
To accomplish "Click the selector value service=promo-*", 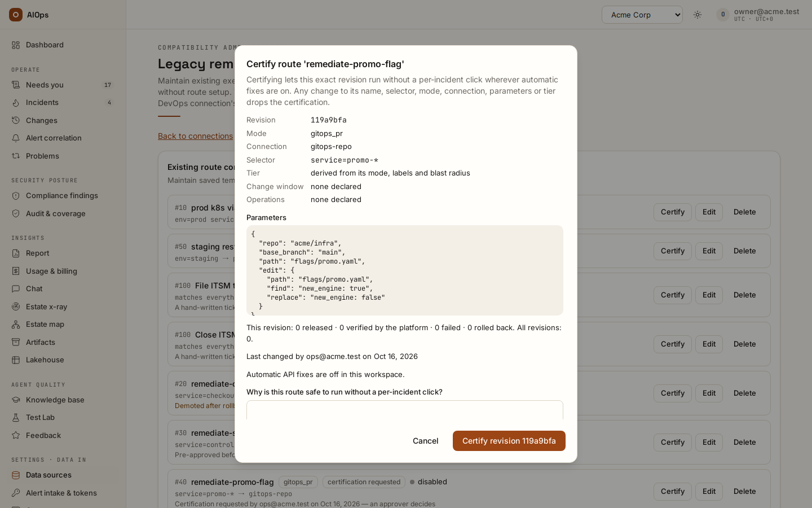I will pyautogui.click(x=345, y=160).
